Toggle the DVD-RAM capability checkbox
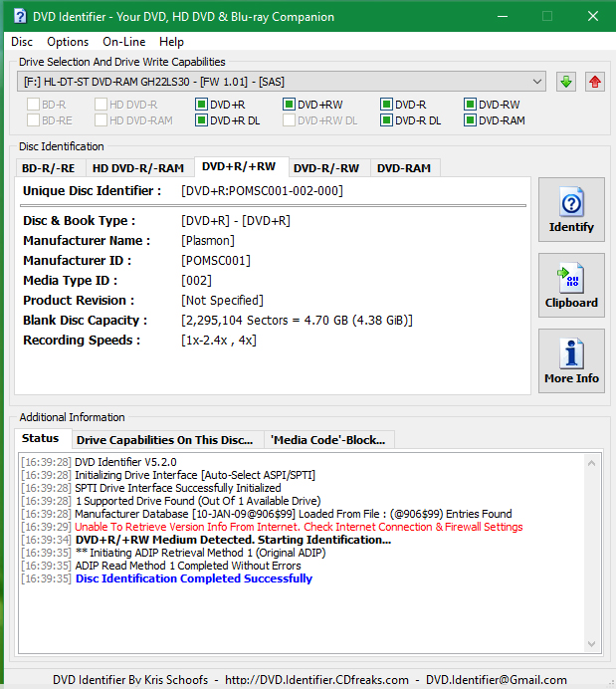 pyautogui.click(x=470, y=120)
